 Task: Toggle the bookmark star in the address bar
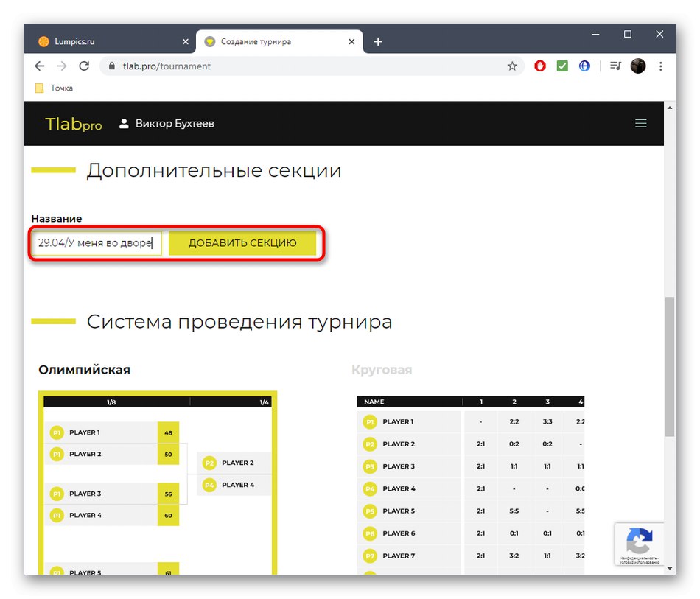[x=512, y=66]
